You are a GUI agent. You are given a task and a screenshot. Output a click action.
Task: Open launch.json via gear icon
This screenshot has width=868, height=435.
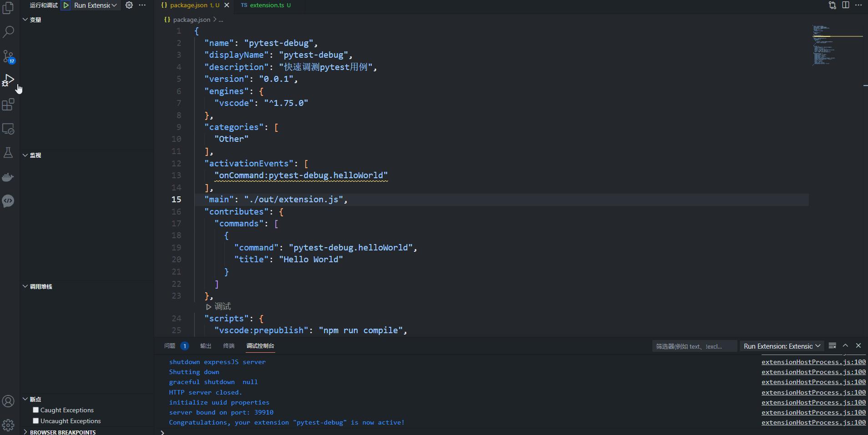pos(129,5)
